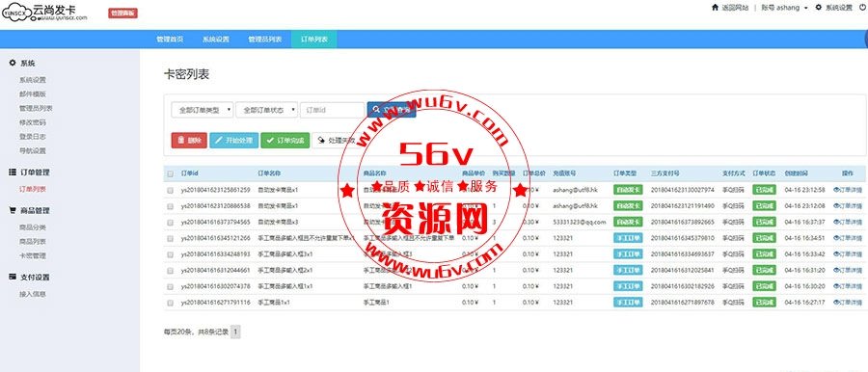
Task: Click the 三方支付号 column header
Action: pyautogui.click(x=665, y=173)
